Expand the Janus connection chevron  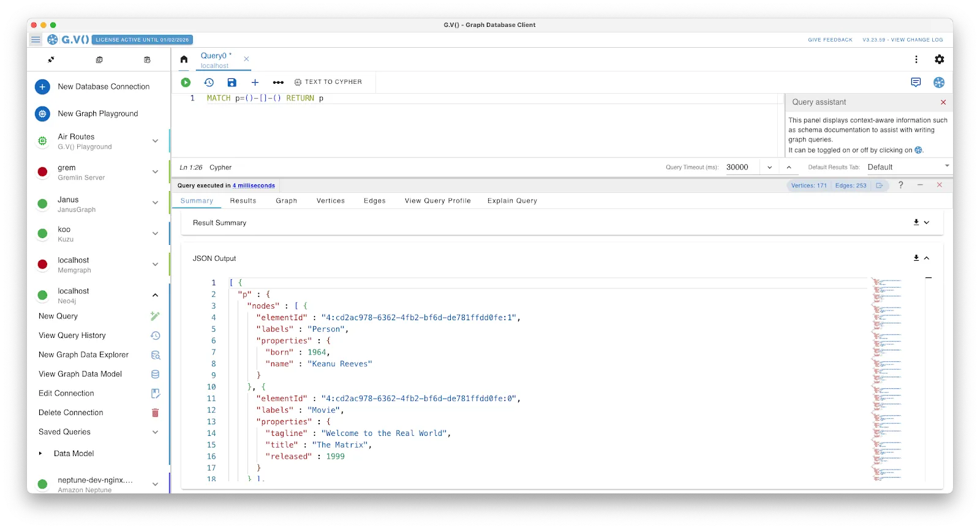[x=155, y=203]
